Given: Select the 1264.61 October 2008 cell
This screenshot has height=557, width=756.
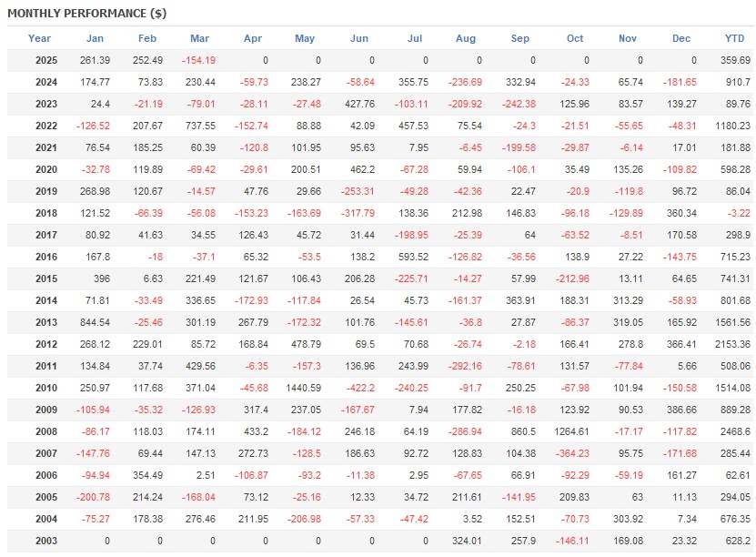Looking at the screenshot, I should tap(571, 431).
